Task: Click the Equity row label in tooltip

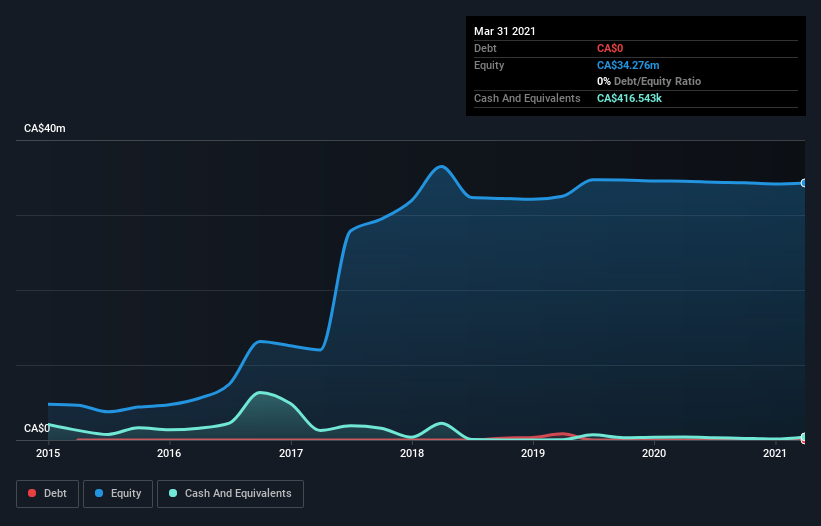Action: click(x=489, y=65)
